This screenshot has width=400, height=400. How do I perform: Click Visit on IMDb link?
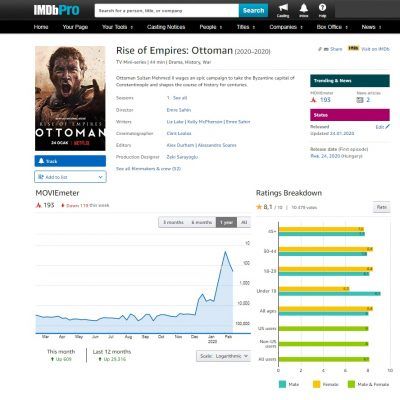(375, 49)
